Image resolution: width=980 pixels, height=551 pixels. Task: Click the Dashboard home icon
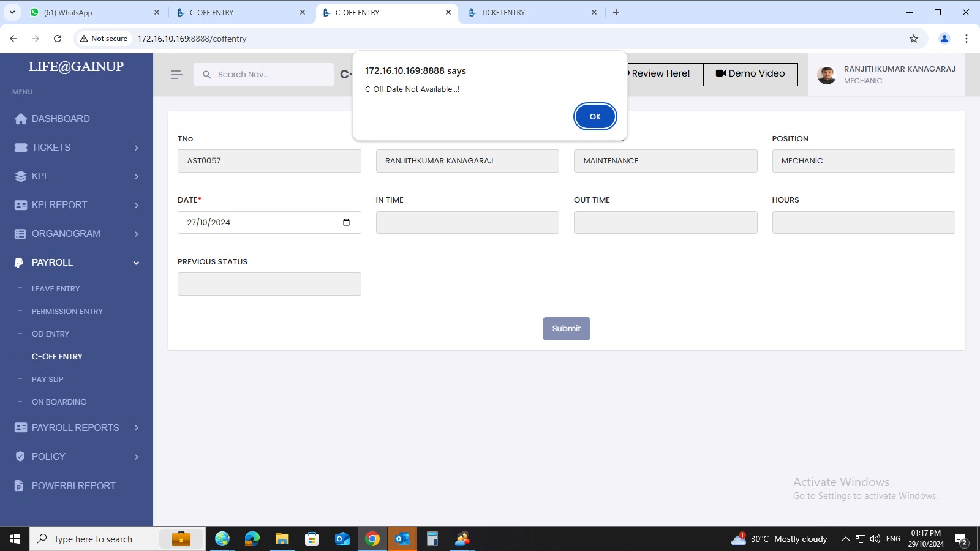click(21, 119)
